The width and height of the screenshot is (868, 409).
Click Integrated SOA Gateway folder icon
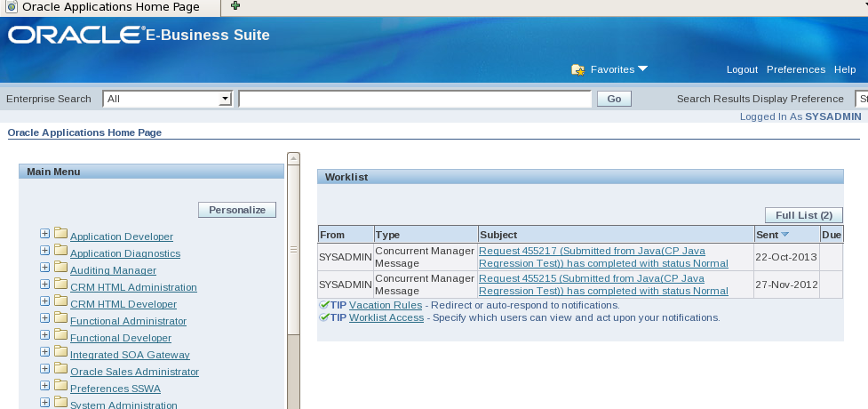point(60,351)
